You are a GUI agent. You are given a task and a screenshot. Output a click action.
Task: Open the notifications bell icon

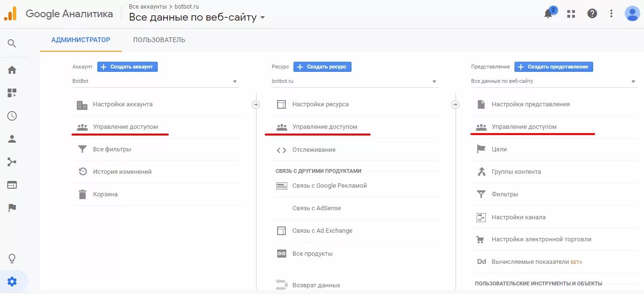(x=548, y=14)
